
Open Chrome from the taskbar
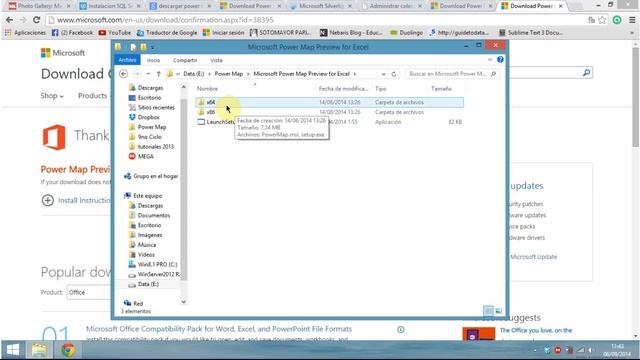[68, 350]
